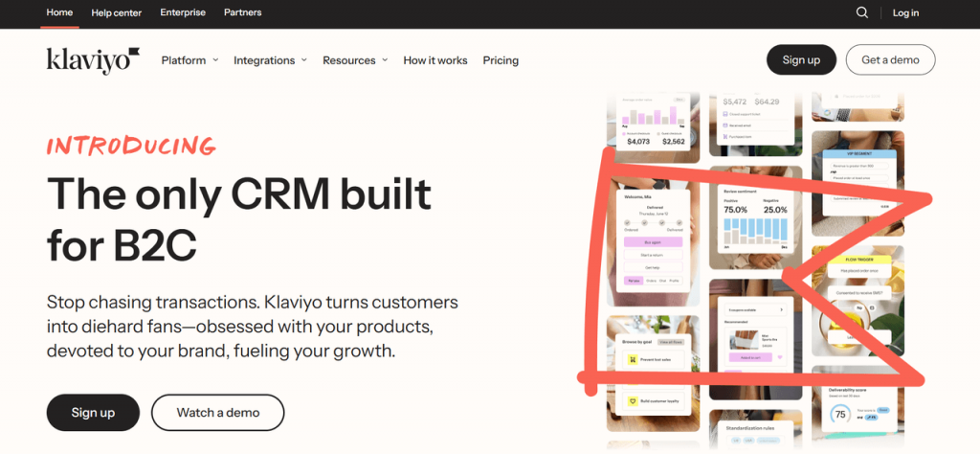The image size is (980, 454).
Task: Click the Prevent lost sales icon
Action: pyautogui.click(x=633, y=360)
